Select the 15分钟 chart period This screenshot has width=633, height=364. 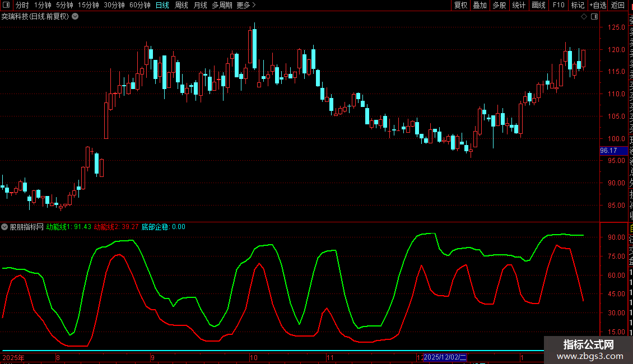(89, 5)
